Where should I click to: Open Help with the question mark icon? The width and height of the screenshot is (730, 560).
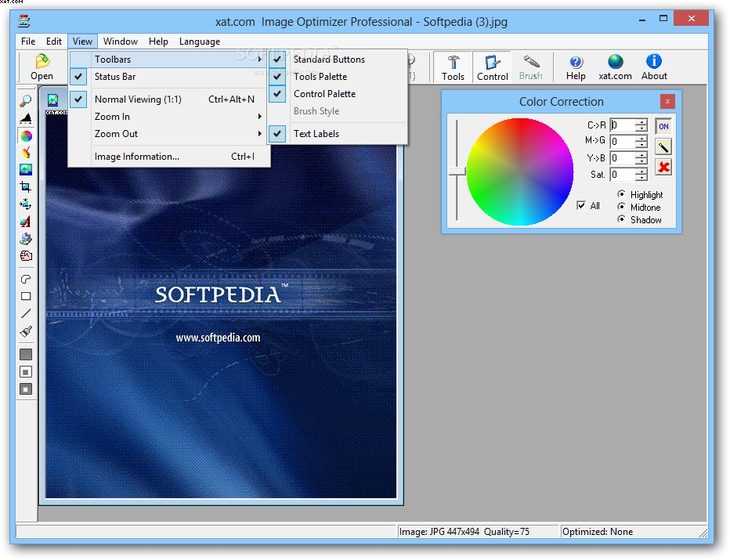[x=576, y=67]
